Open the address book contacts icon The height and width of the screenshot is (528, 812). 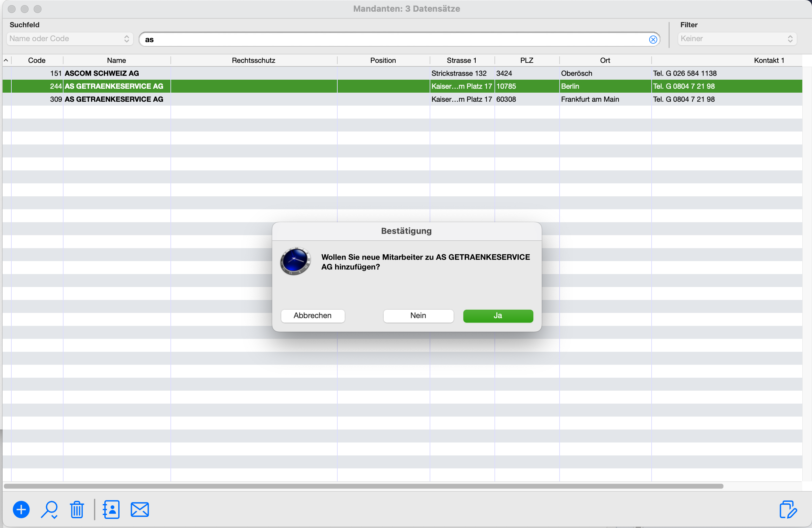tap(111, 510)
